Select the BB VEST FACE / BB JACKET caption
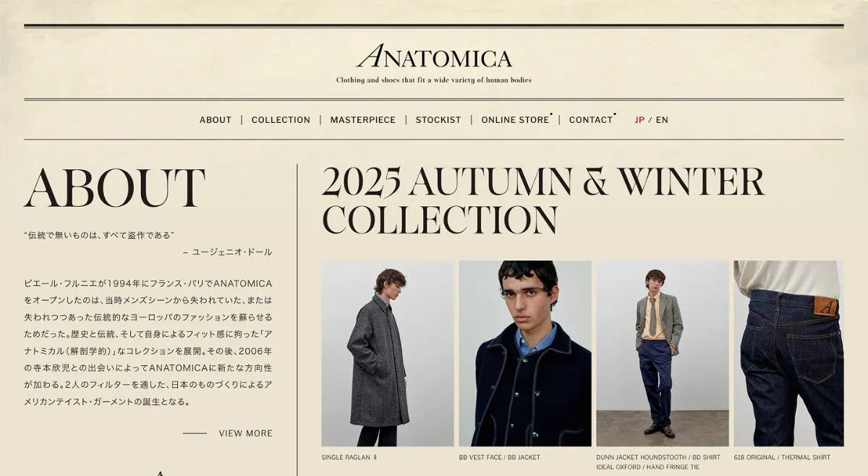Image resolution: width=868 pixels, height=476 pixels. point(499,457)
